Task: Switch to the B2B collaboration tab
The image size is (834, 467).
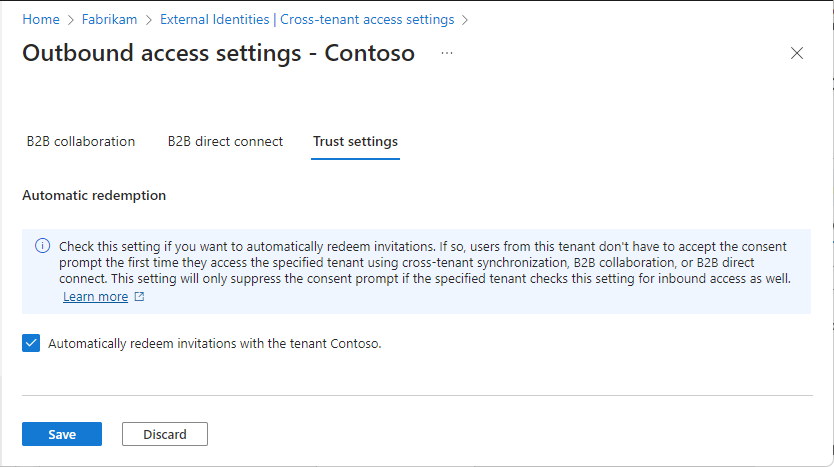Action: [81, 142]
